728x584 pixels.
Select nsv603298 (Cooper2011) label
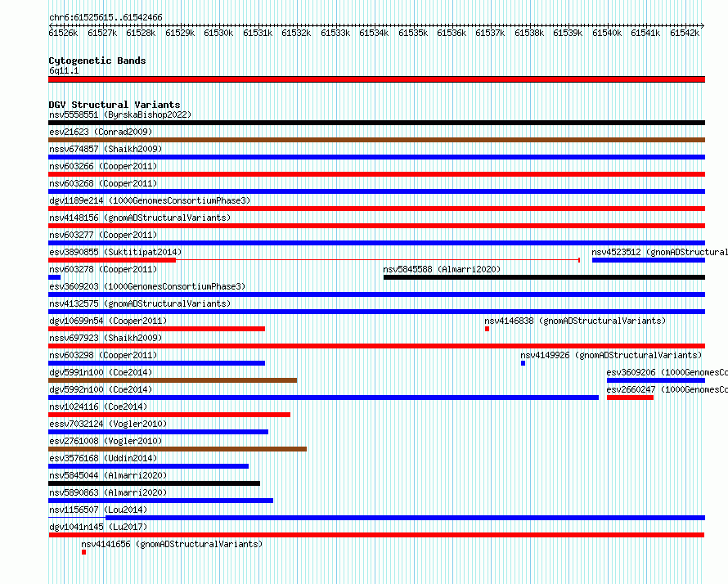click(103, 355)
